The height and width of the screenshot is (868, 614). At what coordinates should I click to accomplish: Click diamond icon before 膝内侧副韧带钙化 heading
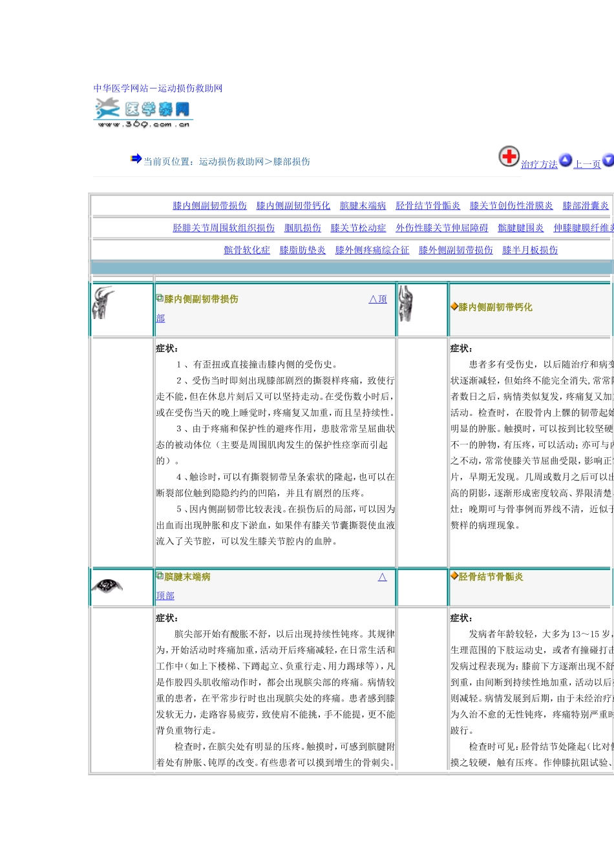tap(454, 307)
